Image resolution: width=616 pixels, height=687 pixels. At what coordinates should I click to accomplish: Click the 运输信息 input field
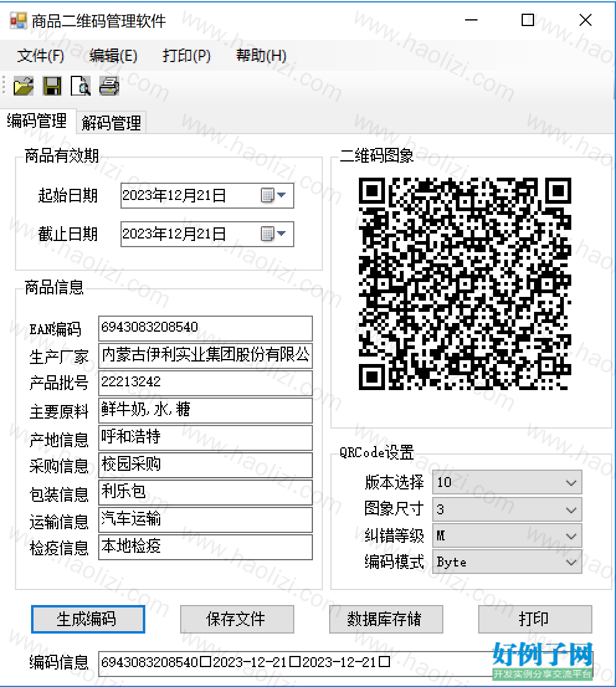(206, 520)
